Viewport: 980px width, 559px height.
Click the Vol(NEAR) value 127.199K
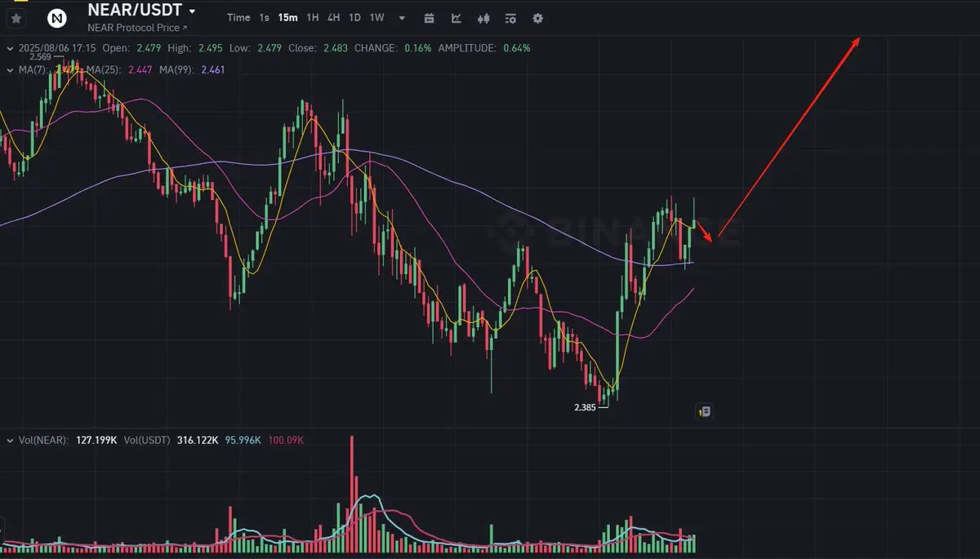click(96, 440)
